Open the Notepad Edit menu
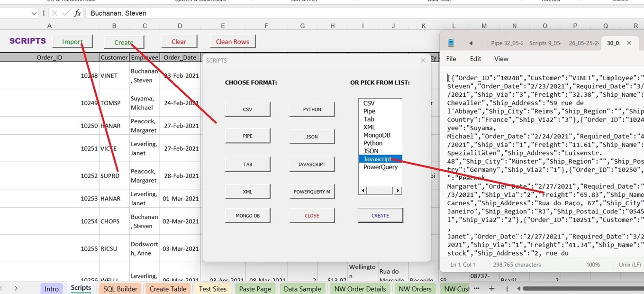Image resolution: width=644 pixels, height=294 pixels. [x=475, y=59]
